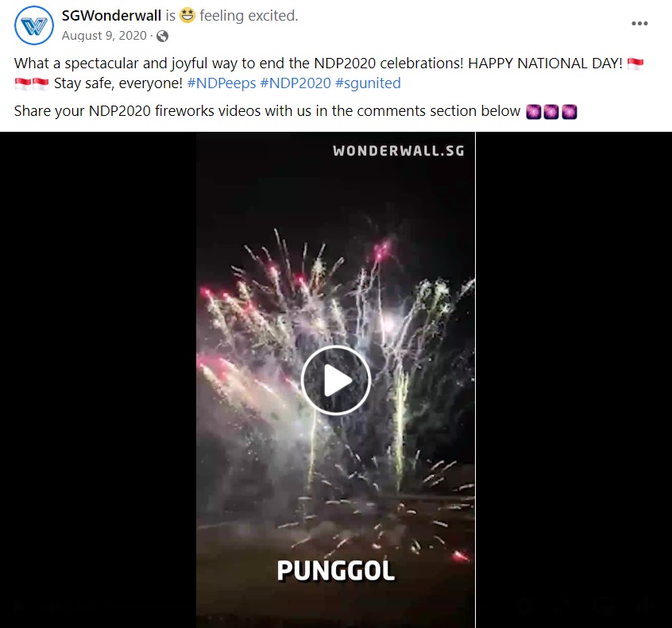Click the black area left of the video

click(x=98, y=379)
